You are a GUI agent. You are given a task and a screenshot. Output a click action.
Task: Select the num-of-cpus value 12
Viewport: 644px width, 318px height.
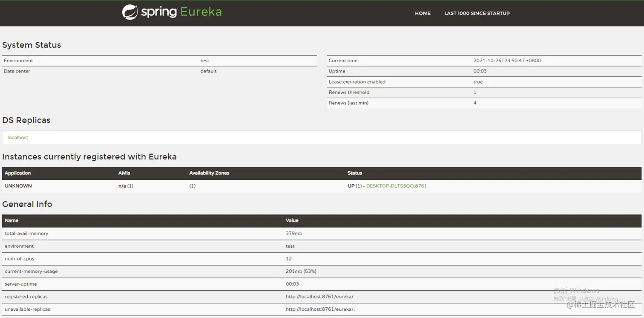[288, 259]
